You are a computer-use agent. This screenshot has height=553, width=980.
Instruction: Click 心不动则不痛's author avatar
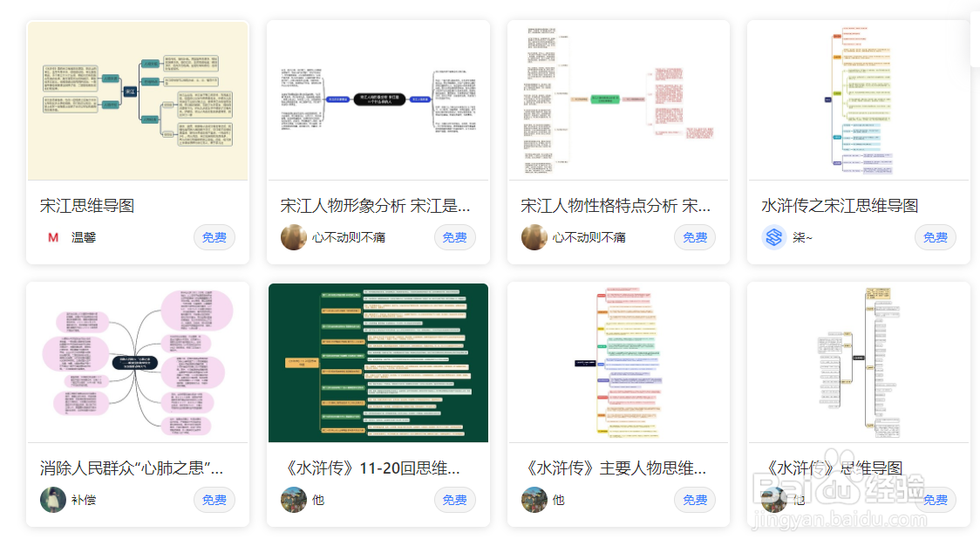click(294, 236)
